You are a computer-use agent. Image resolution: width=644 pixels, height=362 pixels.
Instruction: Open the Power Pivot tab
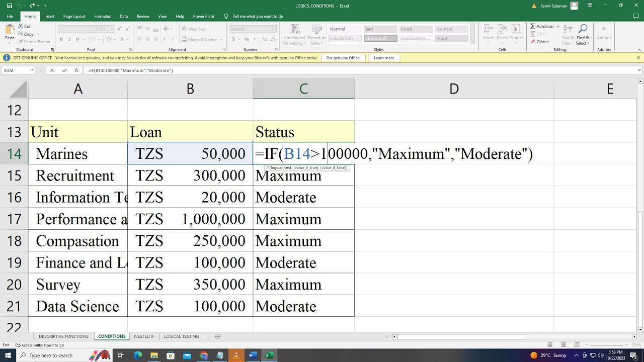point(203,17)
